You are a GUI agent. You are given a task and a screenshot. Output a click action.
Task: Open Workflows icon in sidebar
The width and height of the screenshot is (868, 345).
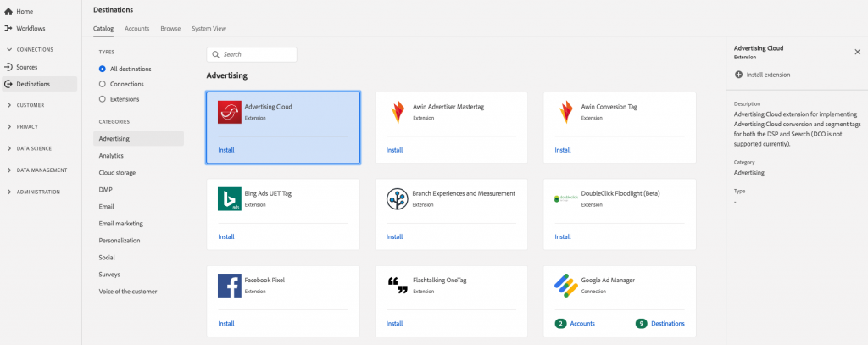click(x=8, y=28)
